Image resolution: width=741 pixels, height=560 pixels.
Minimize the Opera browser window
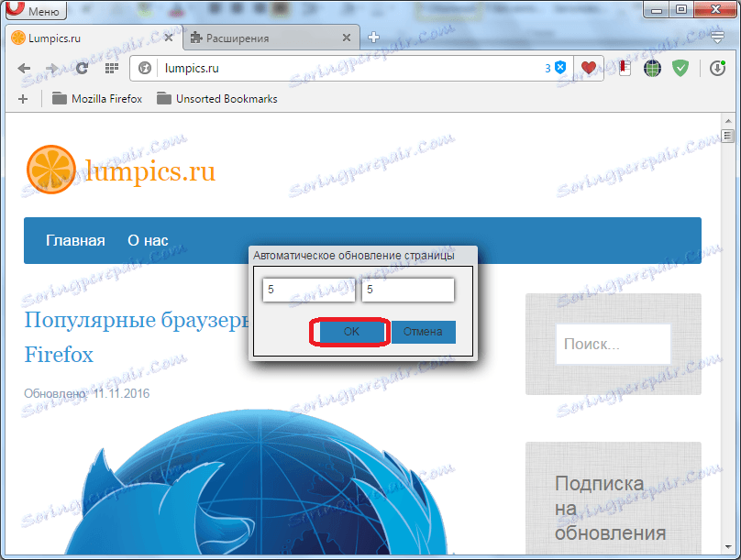point(657,9)
